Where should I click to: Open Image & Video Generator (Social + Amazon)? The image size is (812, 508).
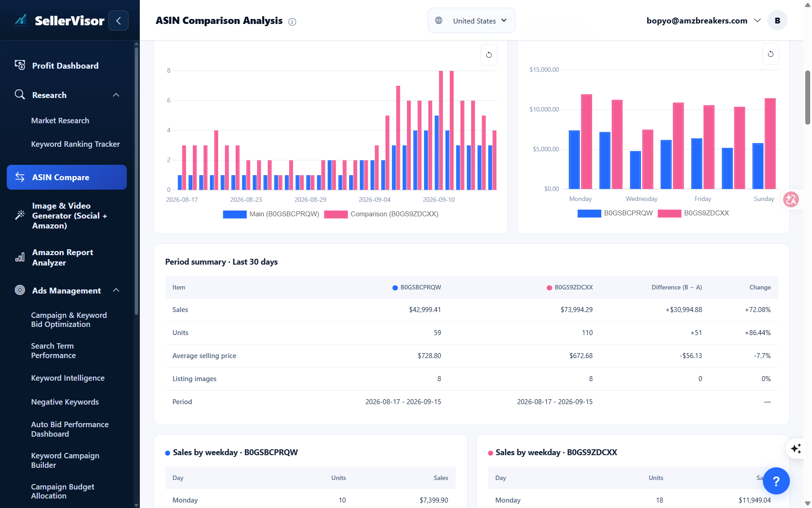[x=70, y=215]
